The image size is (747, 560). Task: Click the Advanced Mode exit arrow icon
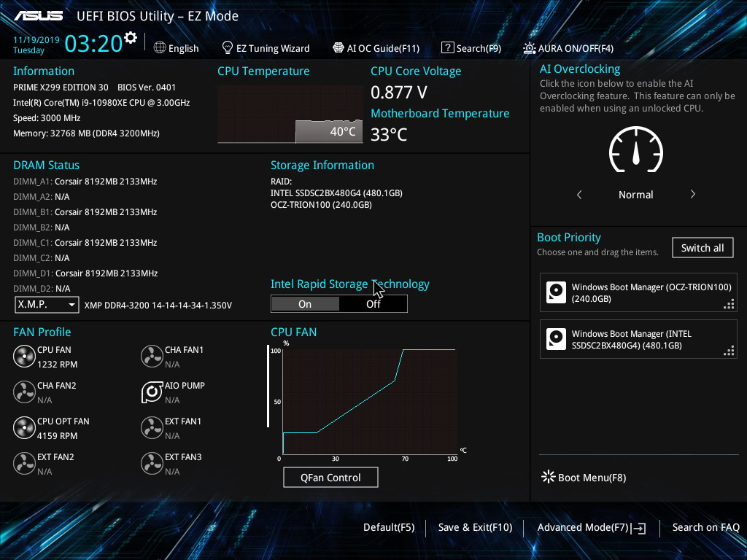[638, 528]
